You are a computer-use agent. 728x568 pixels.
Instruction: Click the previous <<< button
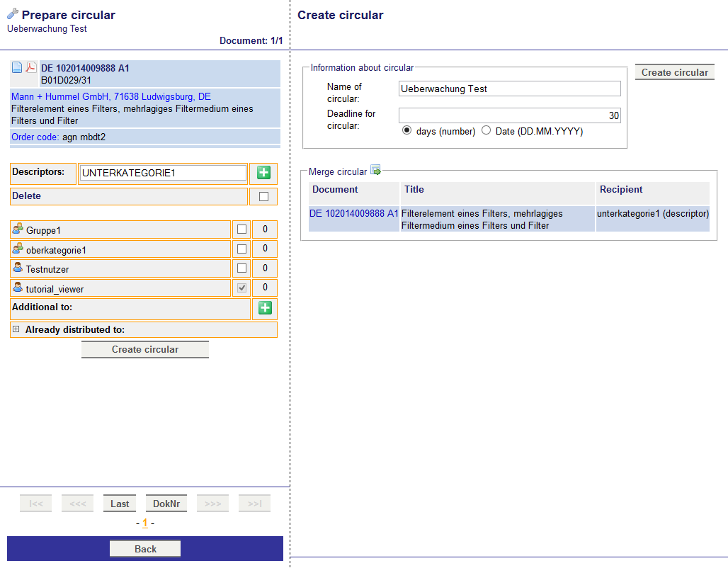[x=77, y=504]
